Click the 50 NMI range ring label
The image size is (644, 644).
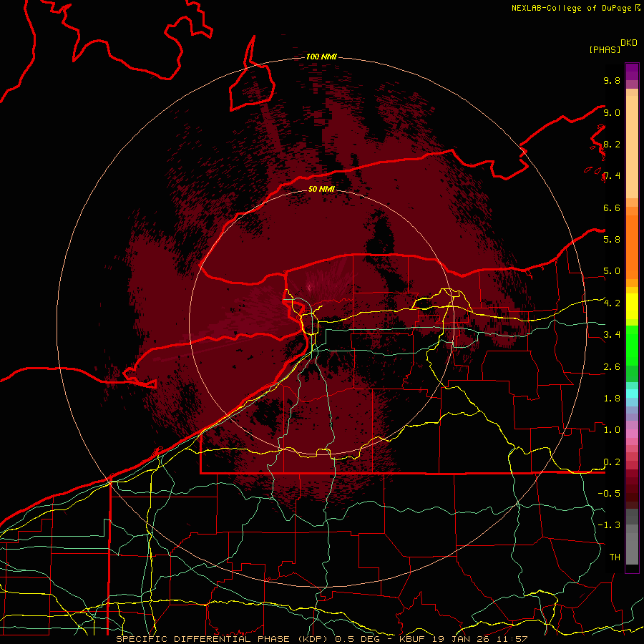(321, 189)
